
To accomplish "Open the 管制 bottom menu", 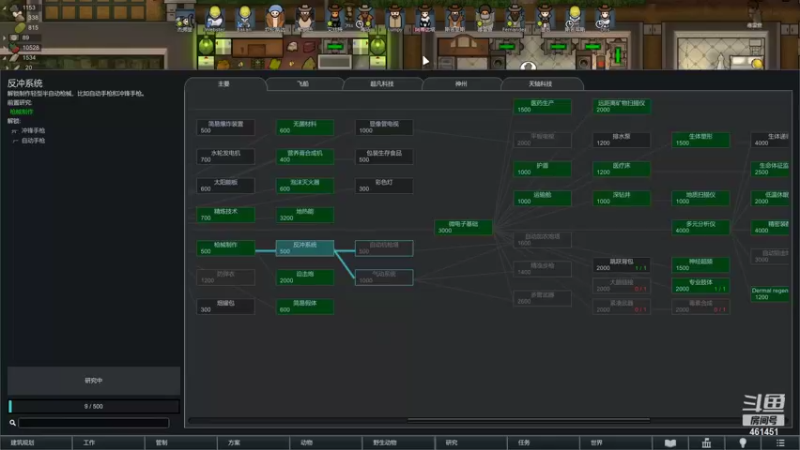I will coord(181,443).
